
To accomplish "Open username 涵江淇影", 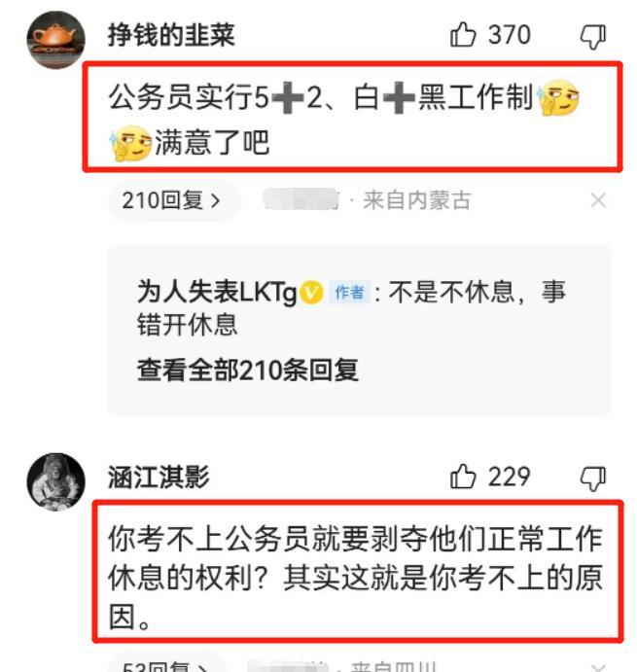I will (x=159, y=477).
